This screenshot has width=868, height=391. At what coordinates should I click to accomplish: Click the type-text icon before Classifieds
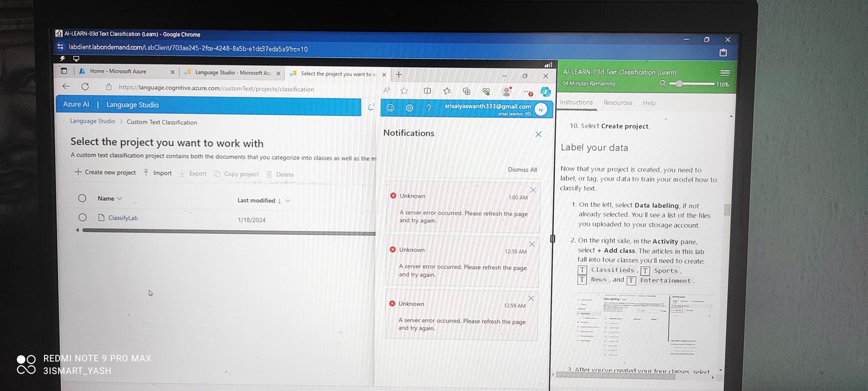pos(582,270)
